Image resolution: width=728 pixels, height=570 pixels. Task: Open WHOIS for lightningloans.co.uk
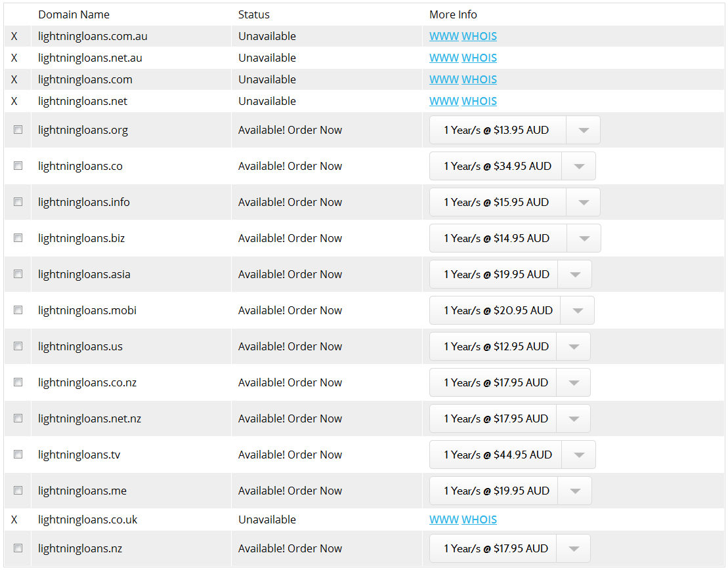479,519
